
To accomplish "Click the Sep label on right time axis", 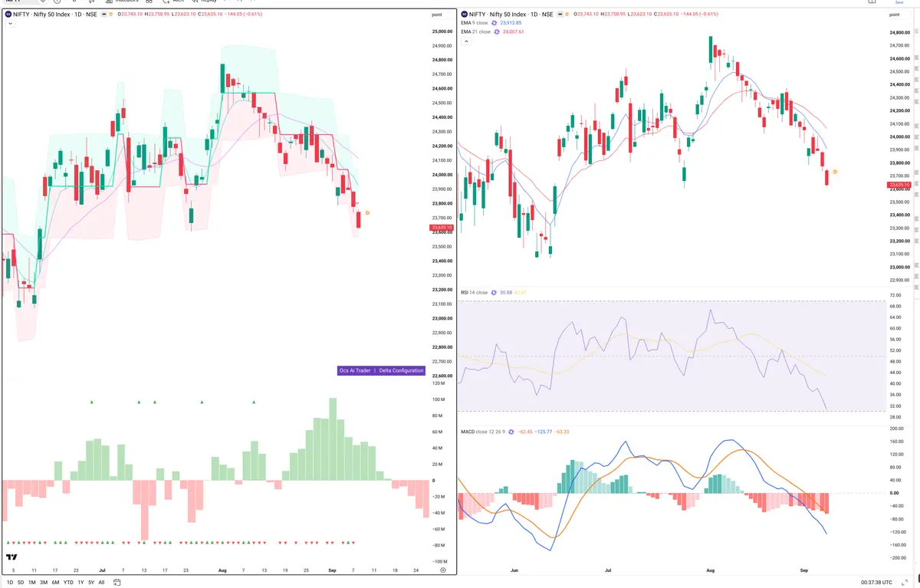I will [804, 570].
